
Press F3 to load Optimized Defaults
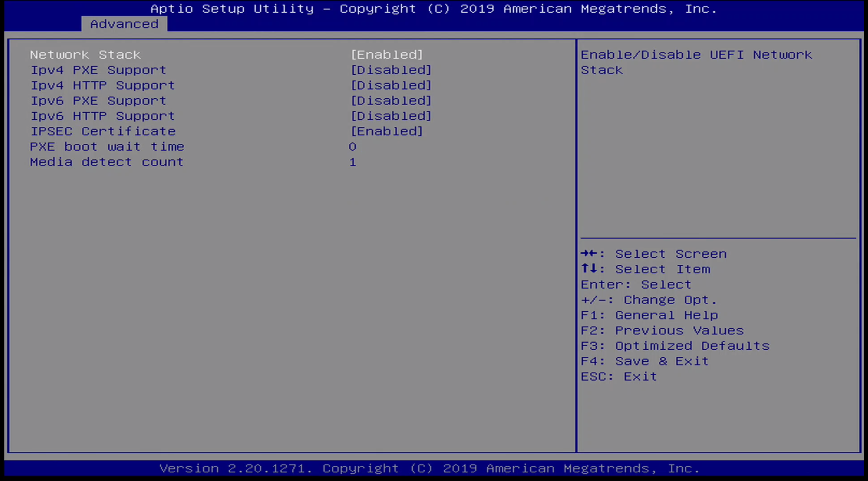coord(674,345)
